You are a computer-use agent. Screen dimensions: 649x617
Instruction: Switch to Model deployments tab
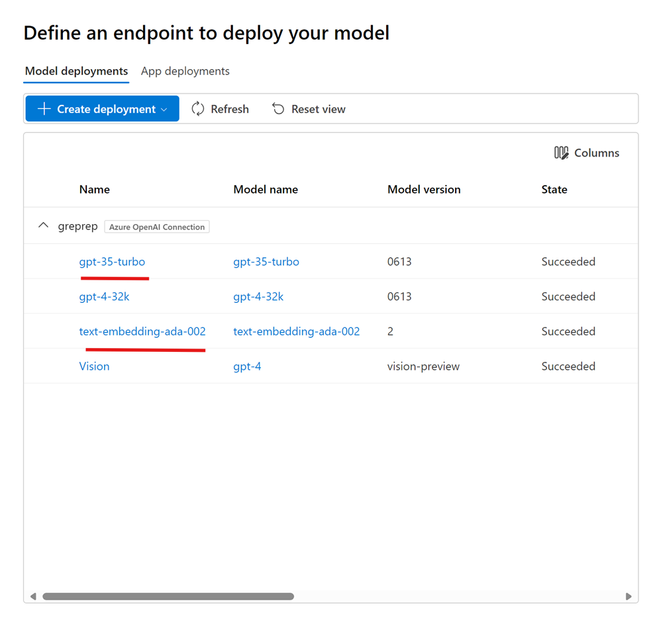point(76,71)
